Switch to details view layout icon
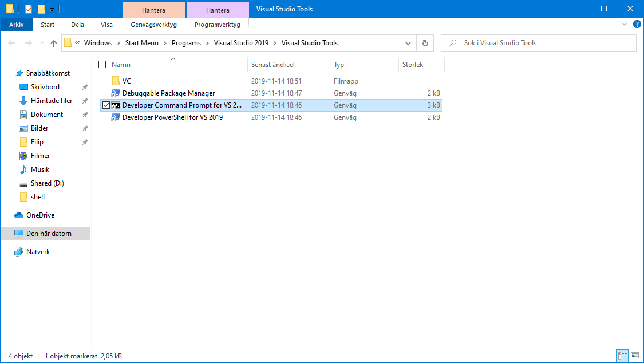Viewport: 644px width, 363px height. pos(623,356)
